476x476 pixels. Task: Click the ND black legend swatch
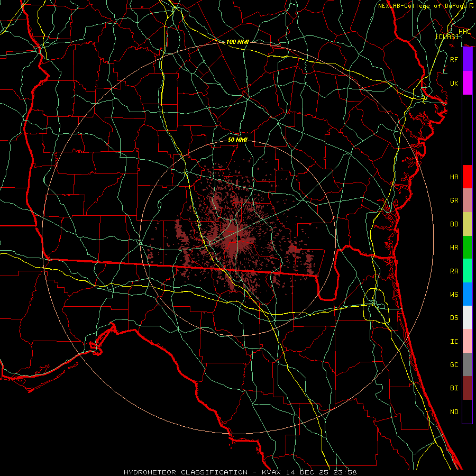tap(467, 411)
